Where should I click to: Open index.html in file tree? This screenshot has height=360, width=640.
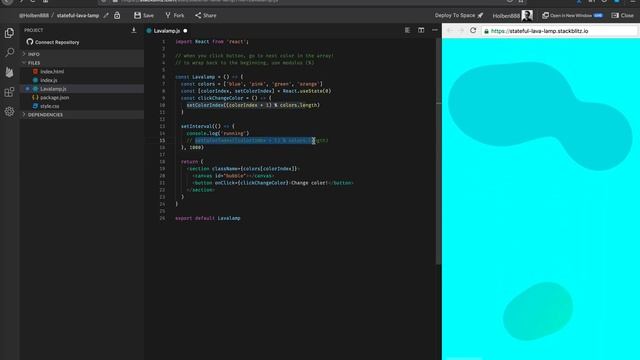tap(52, 71)
